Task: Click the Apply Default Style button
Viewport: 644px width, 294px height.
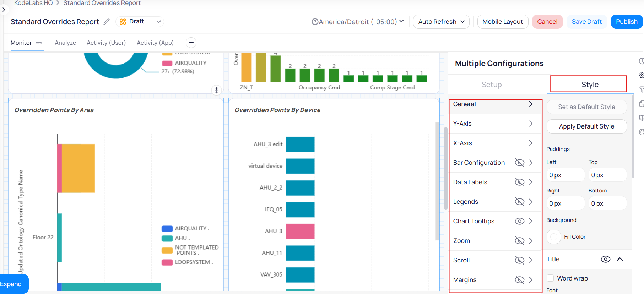Action: (x=586, y=126)
